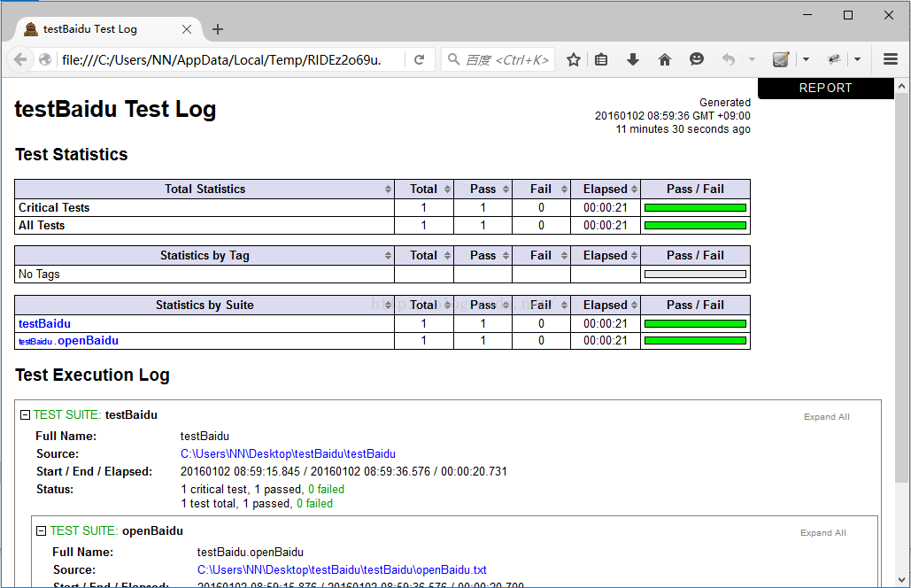
Task: Open testBaidu suite link in statistics
Action: click(x=45, y=323)
